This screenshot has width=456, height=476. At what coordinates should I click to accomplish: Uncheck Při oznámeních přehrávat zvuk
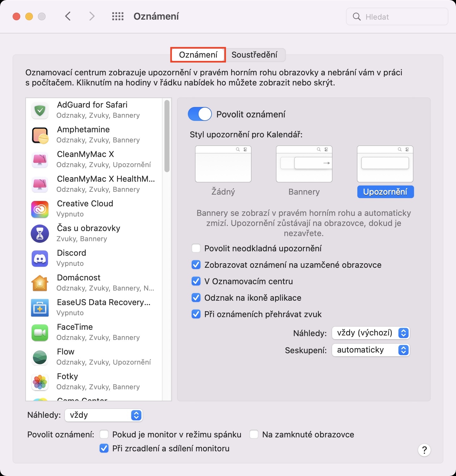196,314
